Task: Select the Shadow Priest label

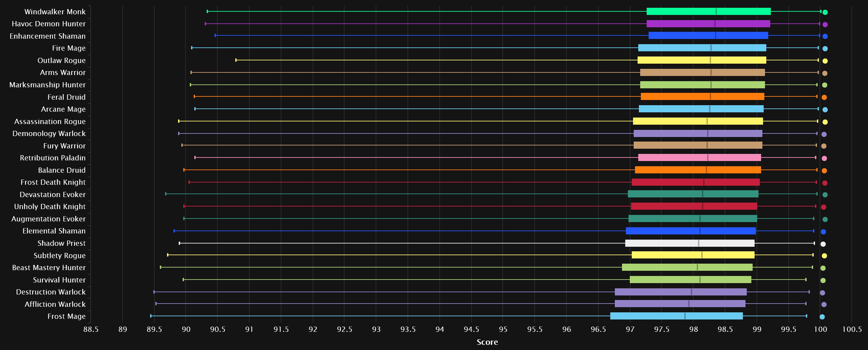Action: (61, 243)
